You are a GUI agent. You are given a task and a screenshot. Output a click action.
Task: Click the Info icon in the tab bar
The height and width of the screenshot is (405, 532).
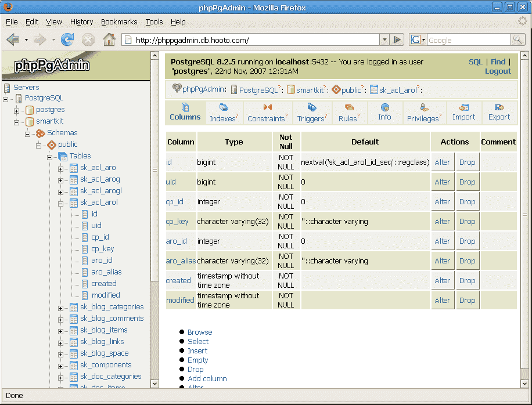384,107
